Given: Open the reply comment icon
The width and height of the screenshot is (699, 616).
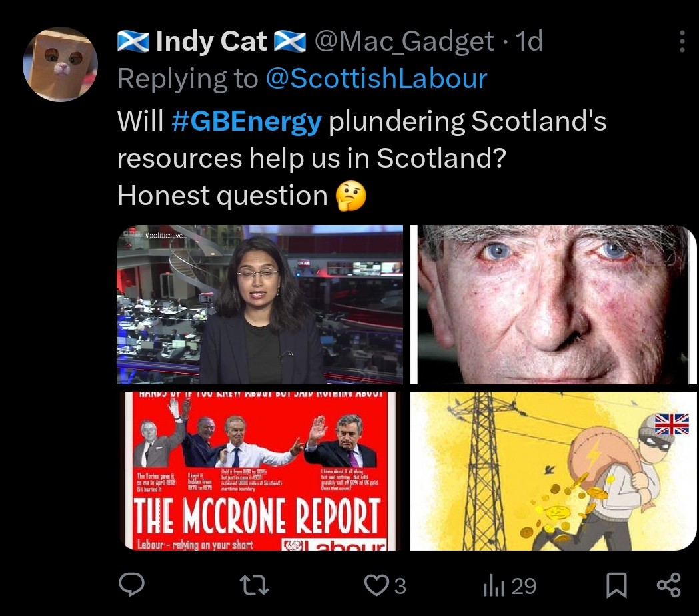Looking at the screenshot, I should [131, 585].
